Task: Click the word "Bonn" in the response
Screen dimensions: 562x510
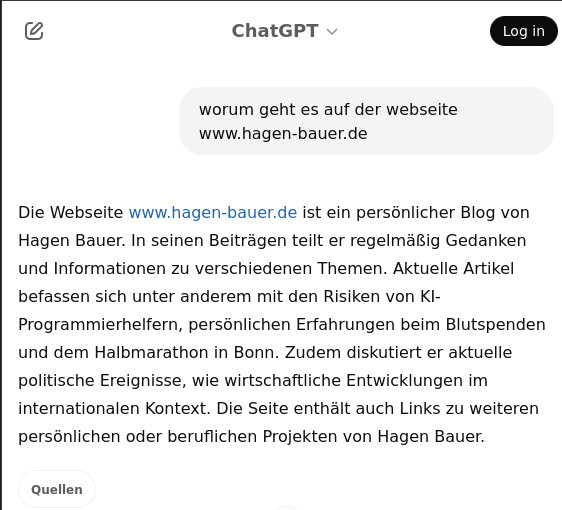Action: pyautogui.click(x=256, y=353)
